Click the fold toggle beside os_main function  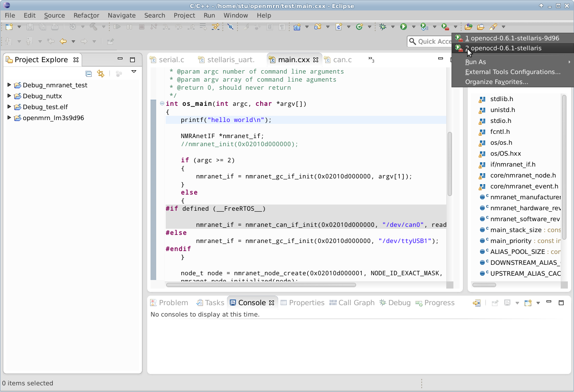click(162, 103)
